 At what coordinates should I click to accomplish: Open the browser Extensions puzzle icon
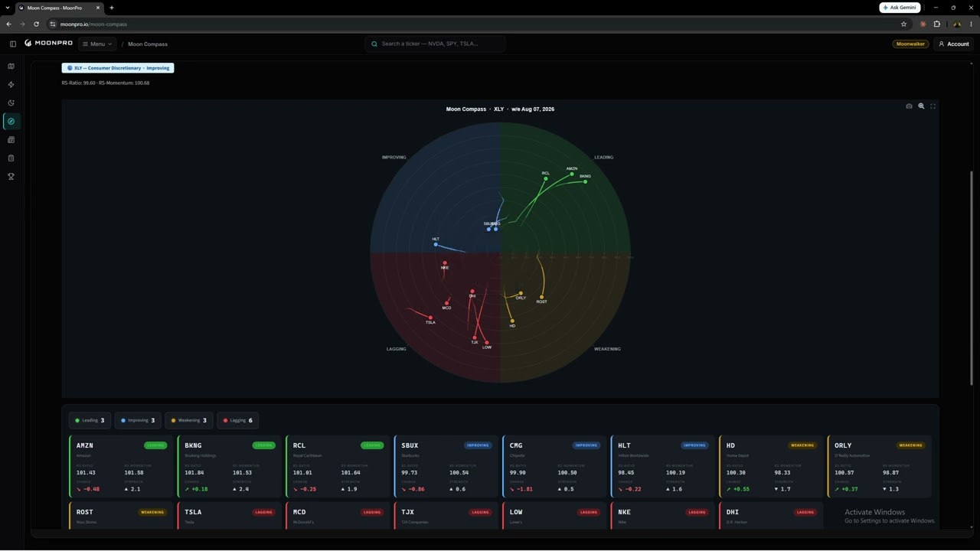click(x=936, y=24)
